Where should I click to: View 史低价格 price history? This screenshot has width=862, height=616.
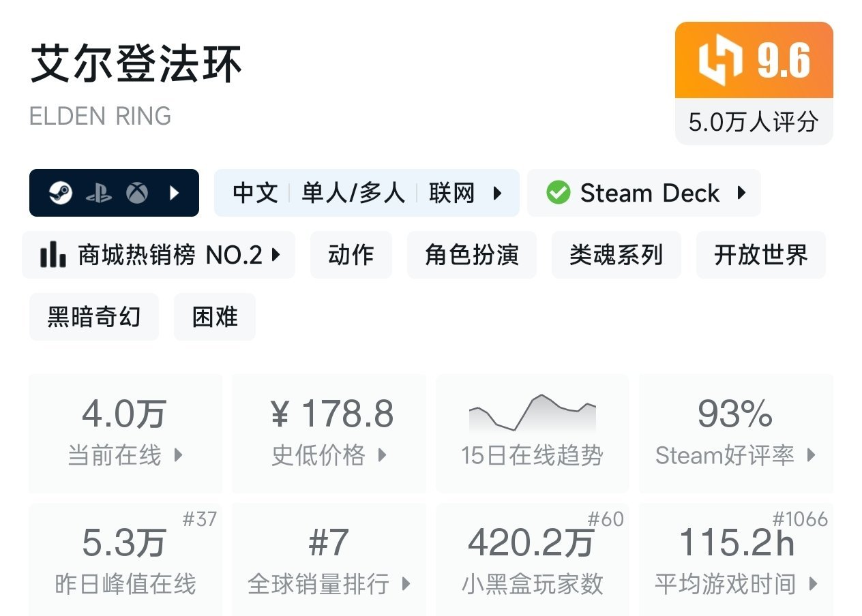[329, 433]
